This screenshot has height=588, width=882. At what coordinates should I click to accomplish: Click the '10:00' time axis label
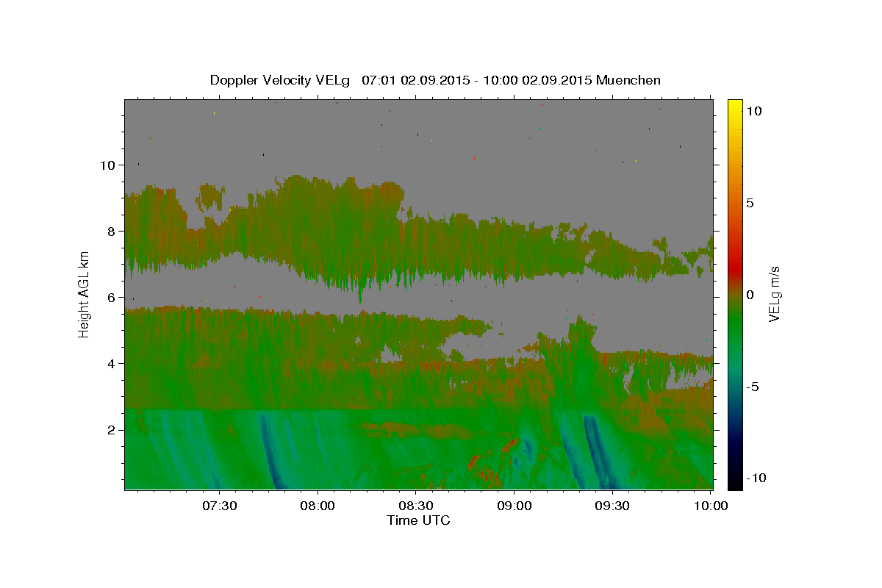710,506
